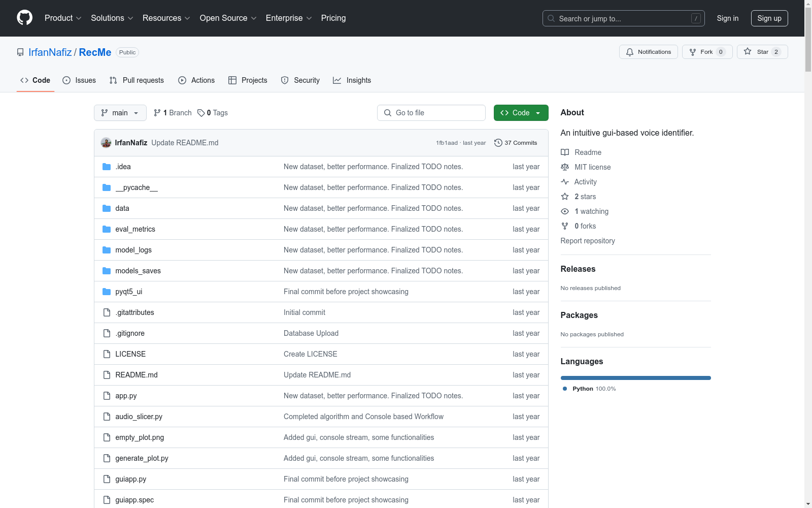Click the book icon next to Readme

coord(565,152)
